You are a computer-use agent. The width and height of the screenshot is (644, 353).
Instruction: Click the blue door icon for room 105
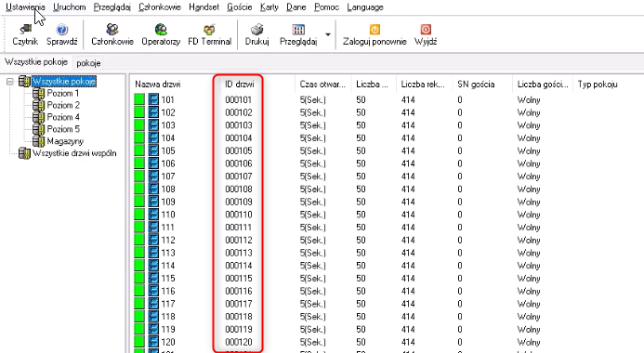coord(153,150)
